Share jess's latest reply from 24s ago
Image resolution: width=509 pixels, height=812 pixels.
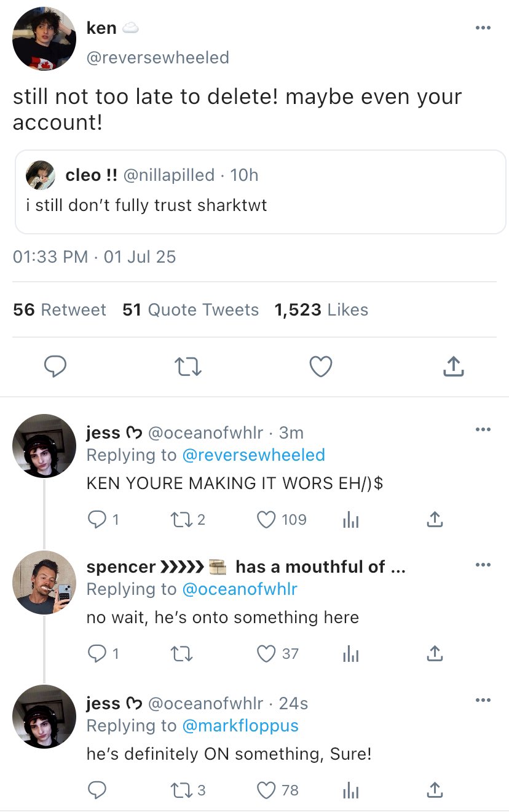pyautogui.click(x=434, y=789)
